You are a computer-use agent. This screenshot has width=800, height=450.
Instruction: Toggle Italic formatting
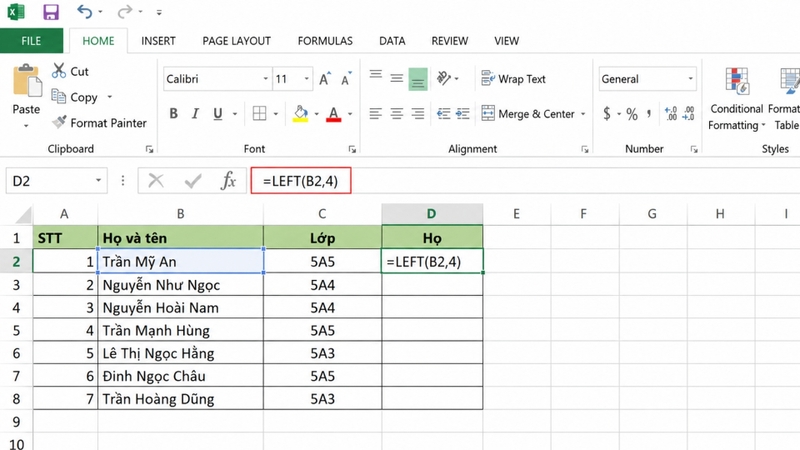coord(195,113)
